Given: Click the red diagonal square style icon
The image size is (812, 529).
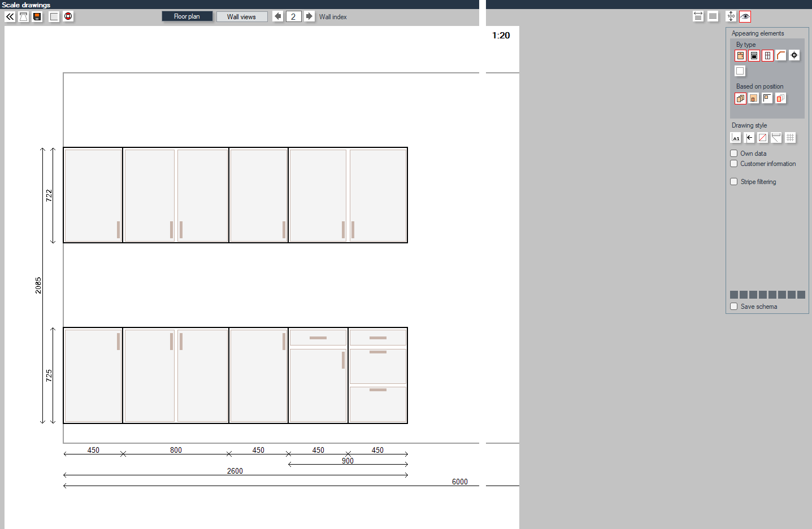Looking at the screenshot, I should (763, 138).
